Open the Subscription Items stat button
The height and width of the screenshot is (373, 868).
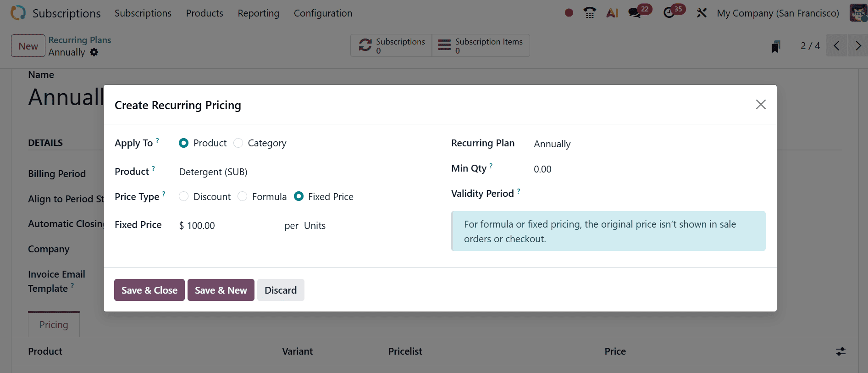[x=481, y=45]
